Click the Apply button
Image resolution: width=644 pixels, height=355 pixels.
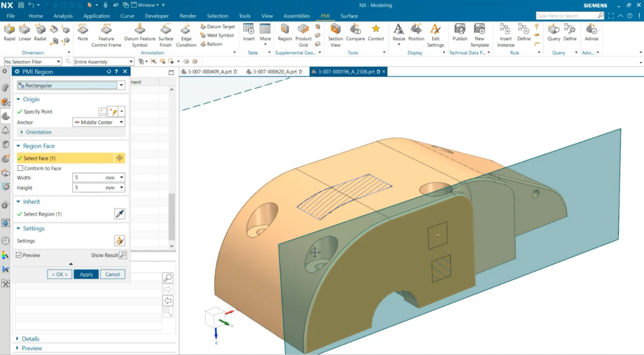(x=86, y=275)
